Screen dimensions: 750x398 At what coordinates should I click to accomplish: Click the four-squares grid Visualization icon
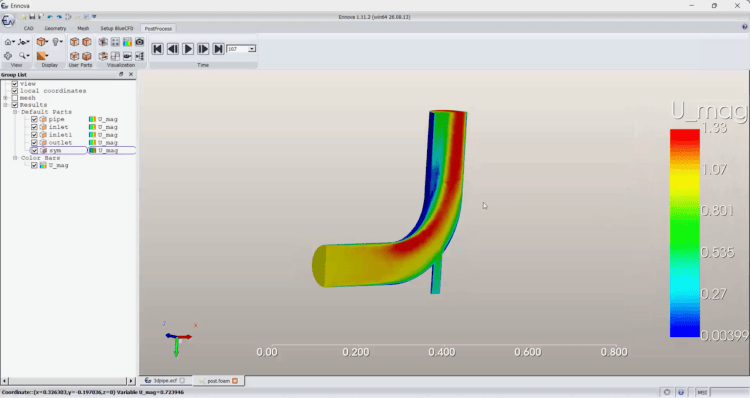tap(115, 42)
